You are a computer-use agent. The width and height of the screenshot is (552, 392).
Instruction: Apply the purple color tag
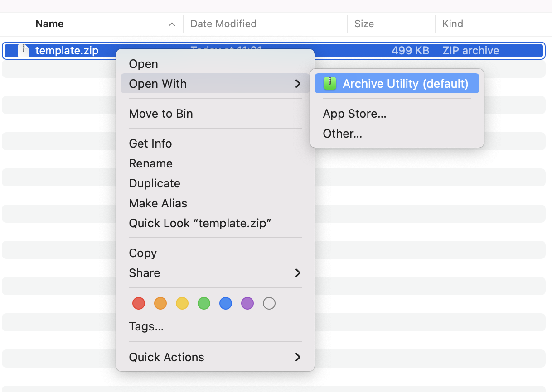point(247,303)
